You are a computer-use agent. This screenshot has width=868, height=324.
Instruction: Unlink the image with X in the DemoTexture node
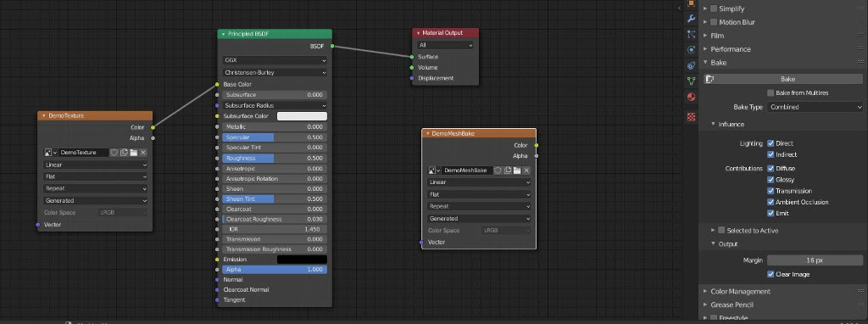[x=143, y=153]
